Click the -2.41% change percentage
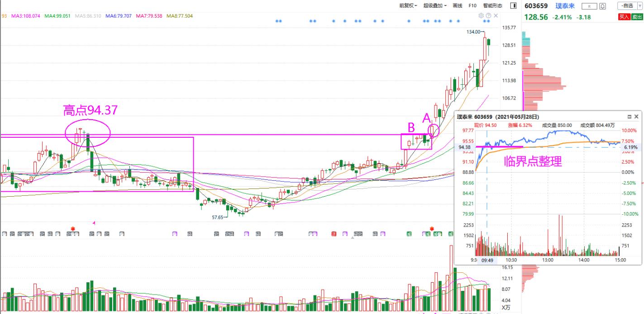Screen dimensions: 644x314 [x=562, y=17]
